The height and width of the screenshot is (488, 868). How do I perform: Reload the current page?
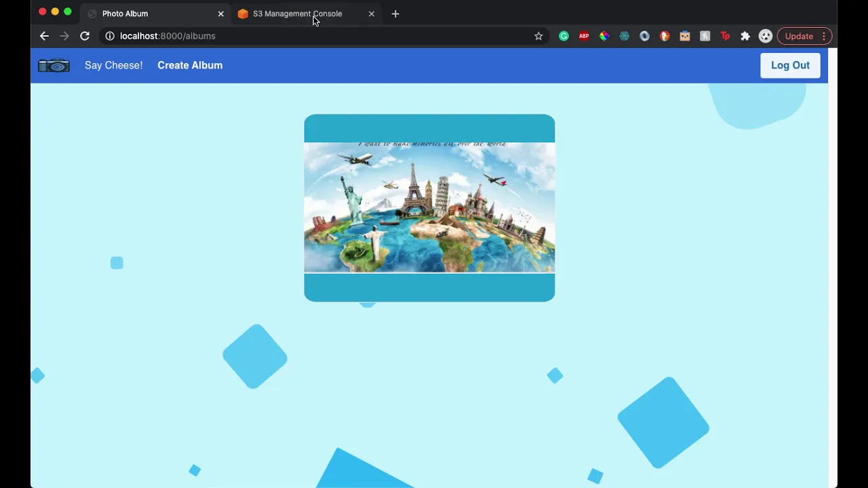click(85, 36)
